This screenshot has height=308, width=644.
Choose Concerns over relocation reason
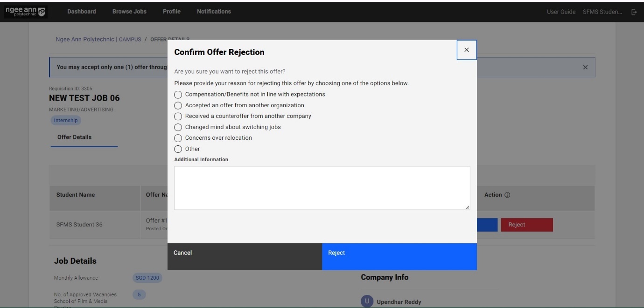click(178, 138)
